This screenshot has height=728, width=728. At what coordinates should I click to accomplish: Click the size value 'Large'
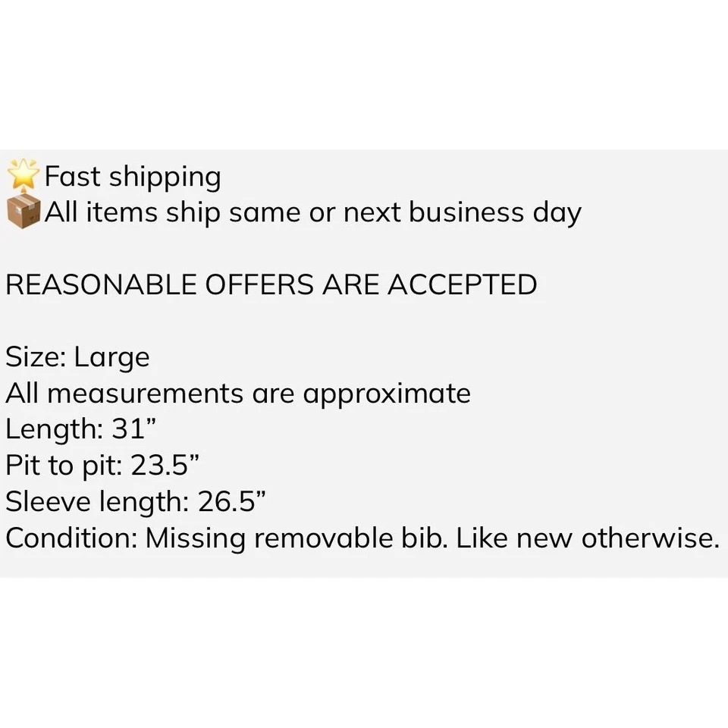[112, 358]
